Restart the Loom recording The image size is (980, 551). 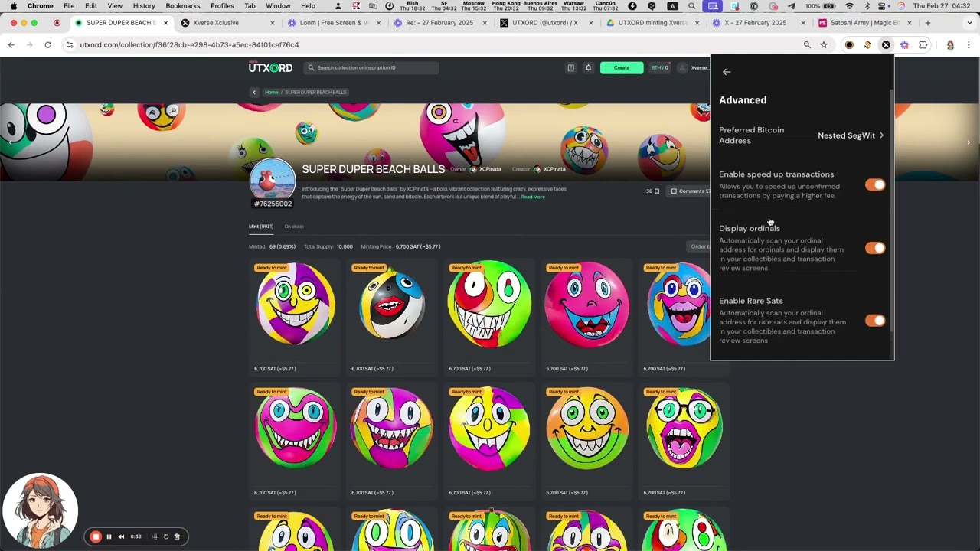166,536
